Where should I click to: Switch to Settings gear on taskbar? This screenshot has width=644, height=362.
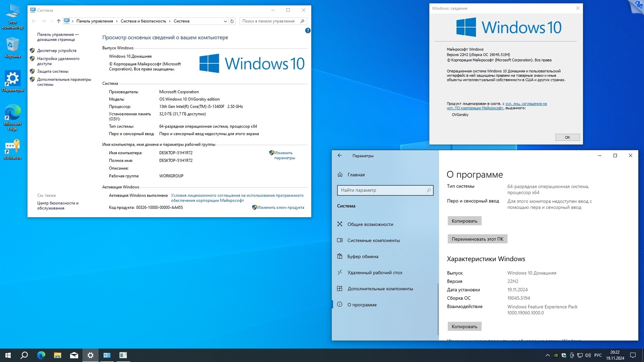click(x=90, y=355)
